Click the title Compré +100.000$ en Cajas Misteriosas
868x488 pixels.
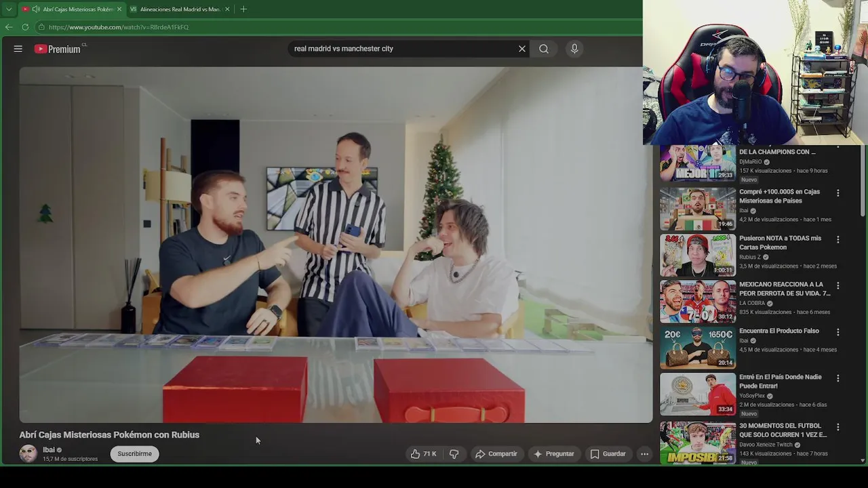pos(780,196)
